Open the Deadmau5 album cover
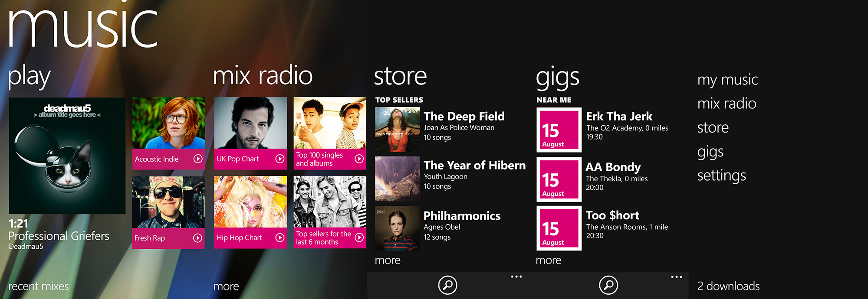Image resolution: width=868 pixels, height=299 pixels. 67,156
